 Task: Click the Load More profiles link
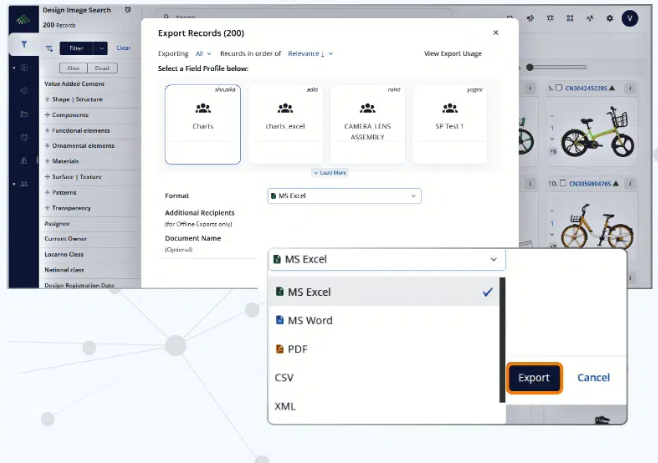[329, 173]
